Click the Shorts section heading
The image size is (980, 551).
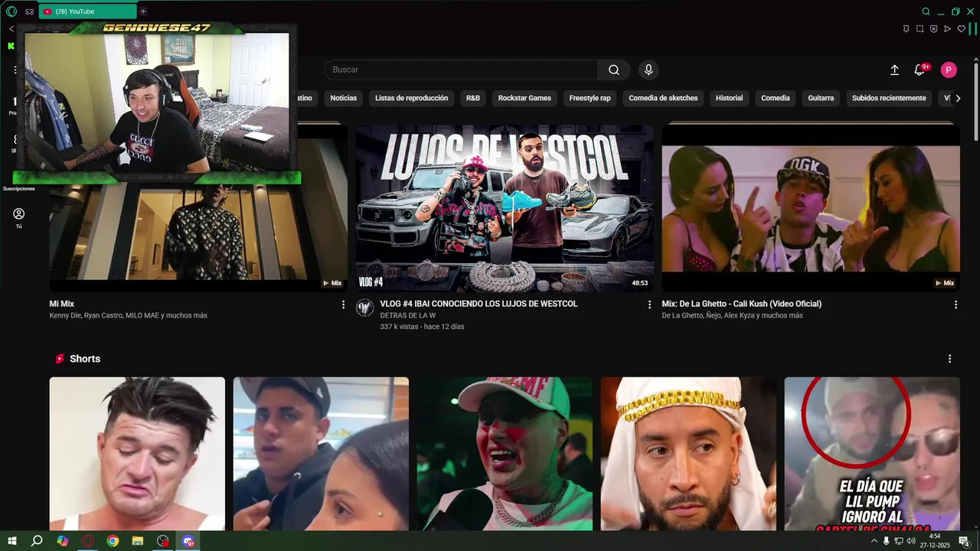click(85, 359)
